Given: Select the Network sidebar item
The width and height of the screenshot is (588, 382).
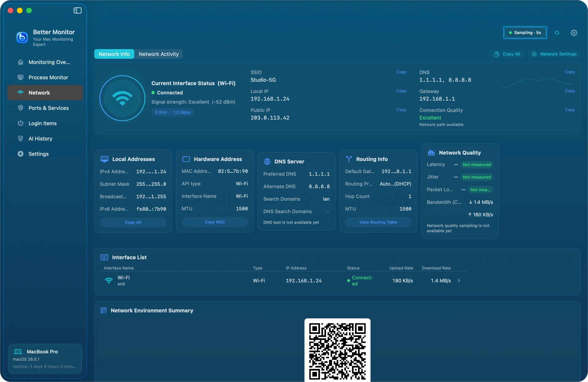Looking at the screenshot, I should click(45, 93).
